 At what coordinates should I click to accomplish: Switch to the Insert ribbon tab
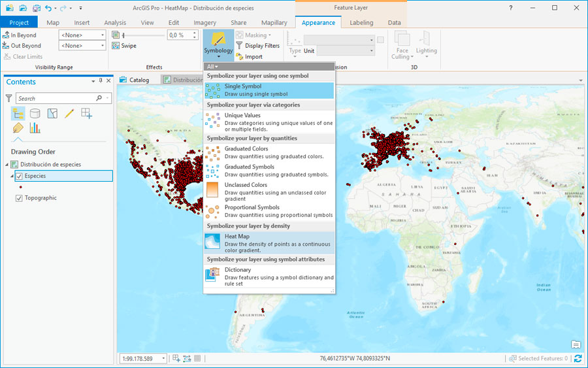point(82,22)
